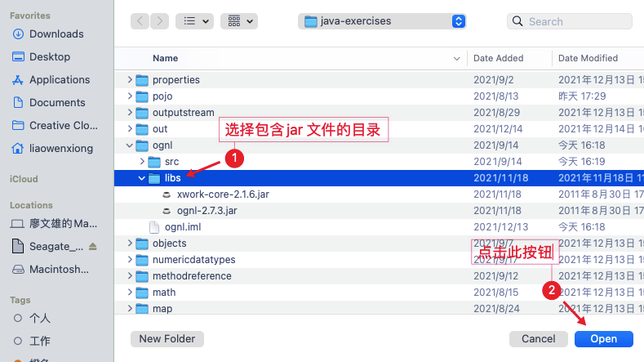This screenshot has width=644, height=362.
Task: Select the outputstream folder icon
Action: click(142, 113)
